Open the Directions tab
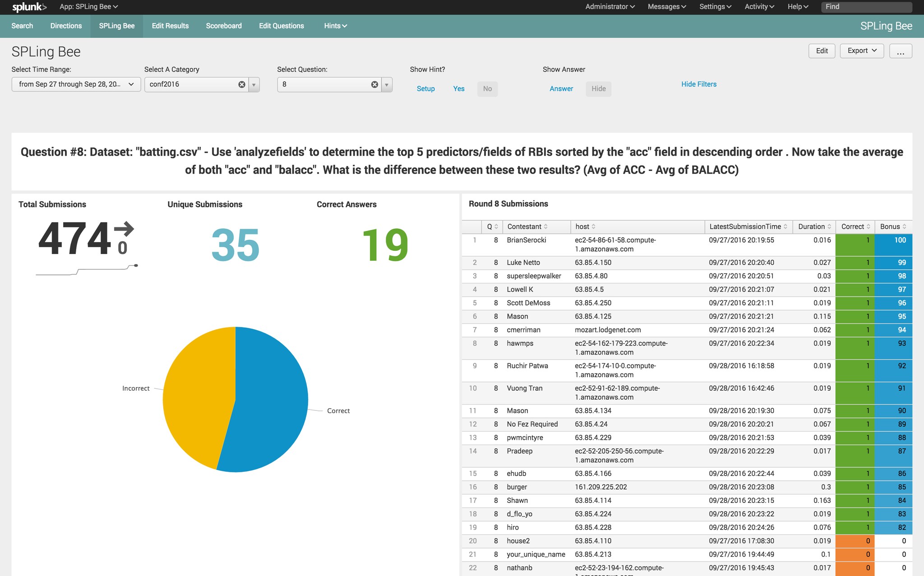This screenshot has height=576, width=924. click(x=66, y=26)
